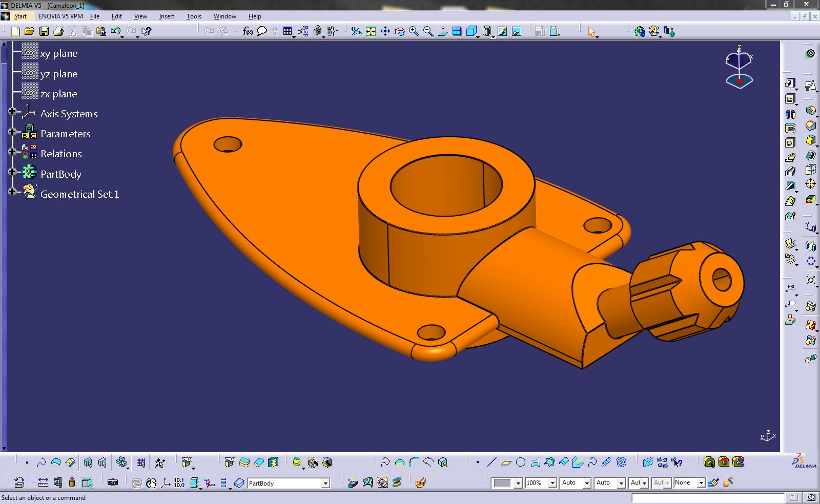Image resolution: width=820 pixels, height=504 pixels.
Task: Toggle the grid snap icon in bottom toolbar
Action: pyautogui.click(x=141, y=463)
